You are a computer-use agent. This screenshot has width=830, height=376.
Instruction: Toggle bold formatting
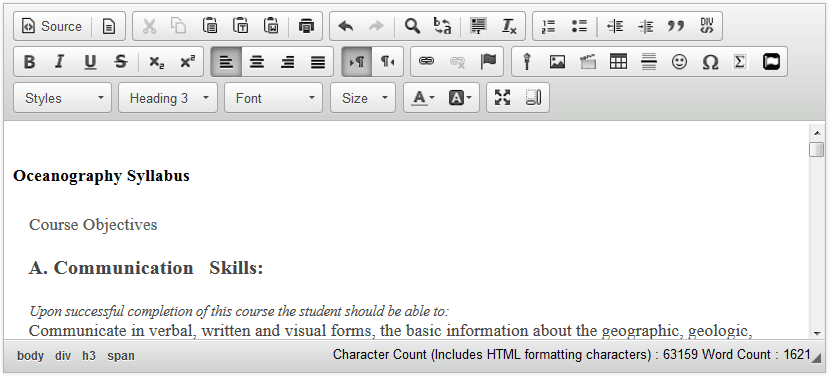click(29, 62)
